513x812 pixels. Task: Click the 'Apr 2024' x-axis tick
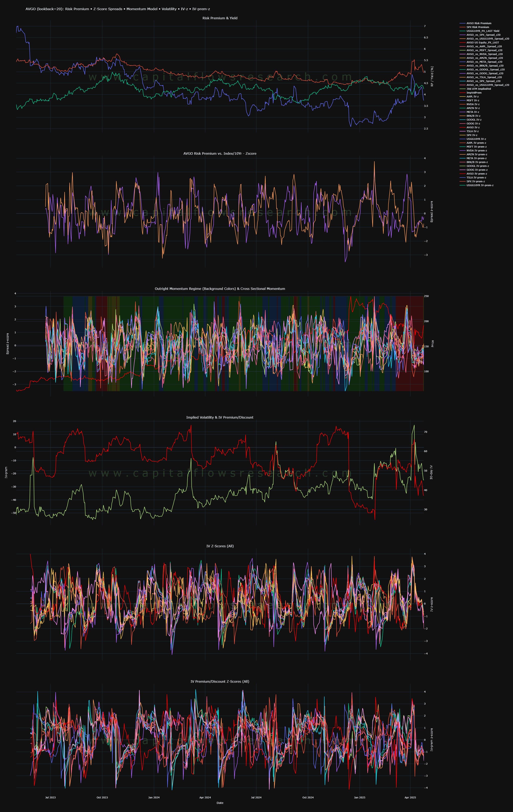pyautogui.click(x=205, y=798)
